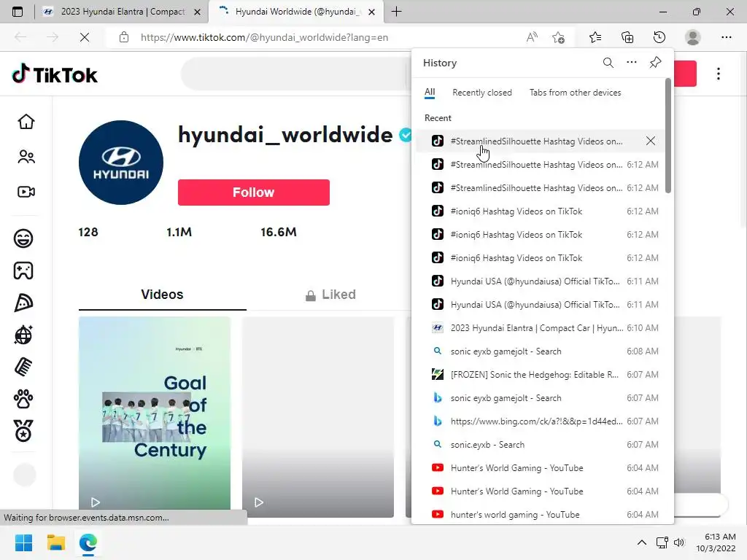
Task: Open the LIVE video camera icon
Action: point(26,192)
